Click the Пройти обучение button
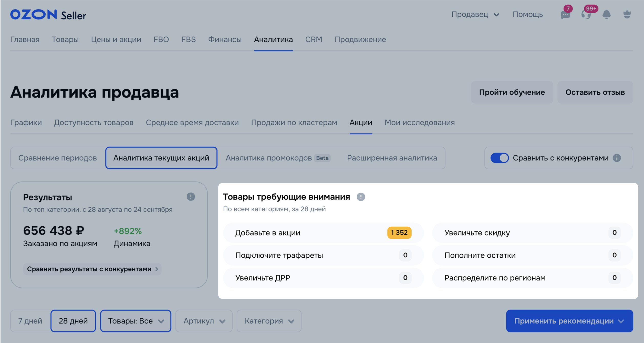 pos(512,92)
